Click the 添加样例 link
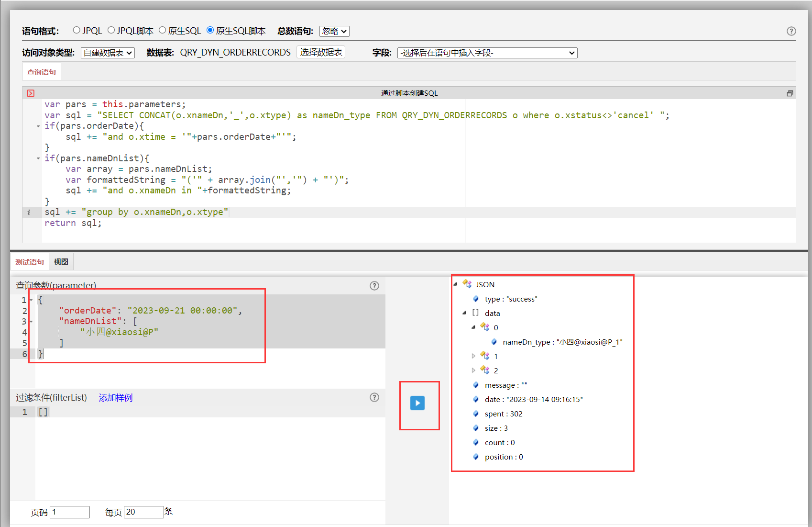Viewport: 812px width, 527px height. click(115, 397)
